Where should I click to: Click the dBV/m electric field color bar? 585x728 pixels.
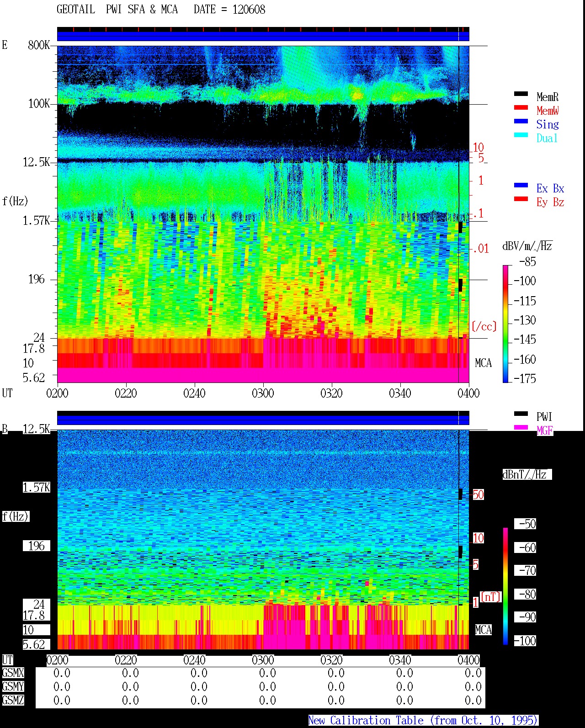[505, 324]
